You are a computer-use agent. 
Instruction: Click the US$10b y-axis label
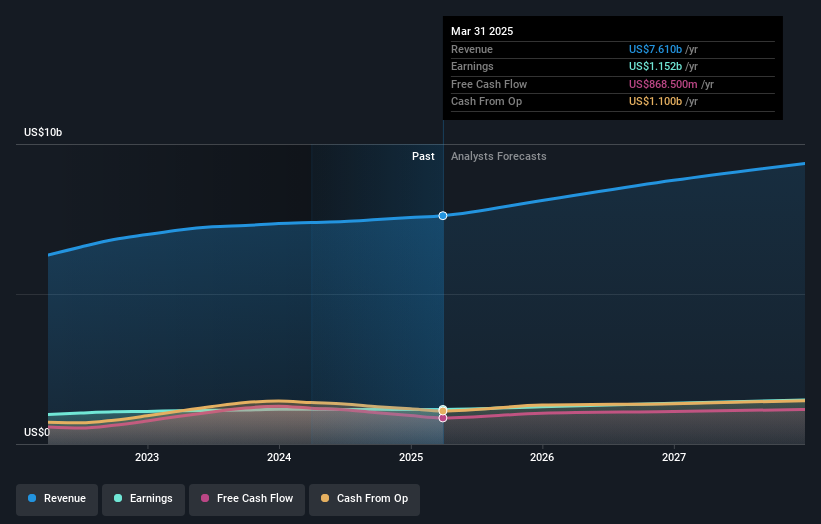click(43, 132)
